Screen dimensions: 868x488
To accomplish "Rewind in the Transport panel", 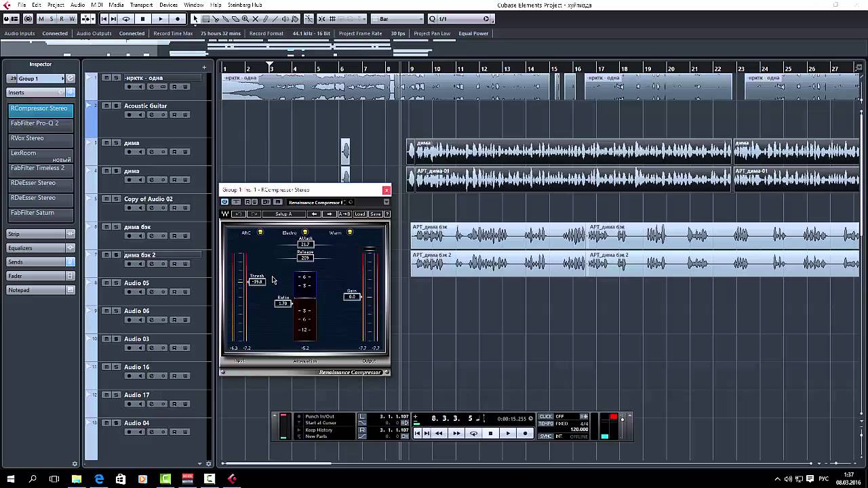I will [x=439, y=433].
